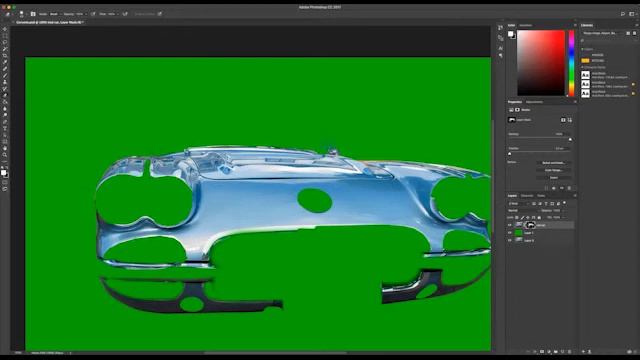Image resolution: width=640 pixels, height=360 pixels.
Task: Toggle lock transparent pixels
Action: [x=517, y=218]
